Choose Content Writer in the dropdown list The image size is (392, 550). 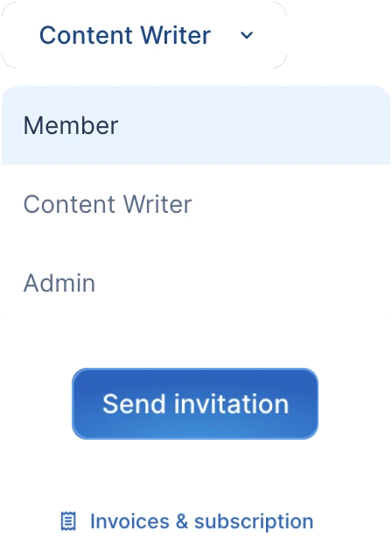coord(196,204)
